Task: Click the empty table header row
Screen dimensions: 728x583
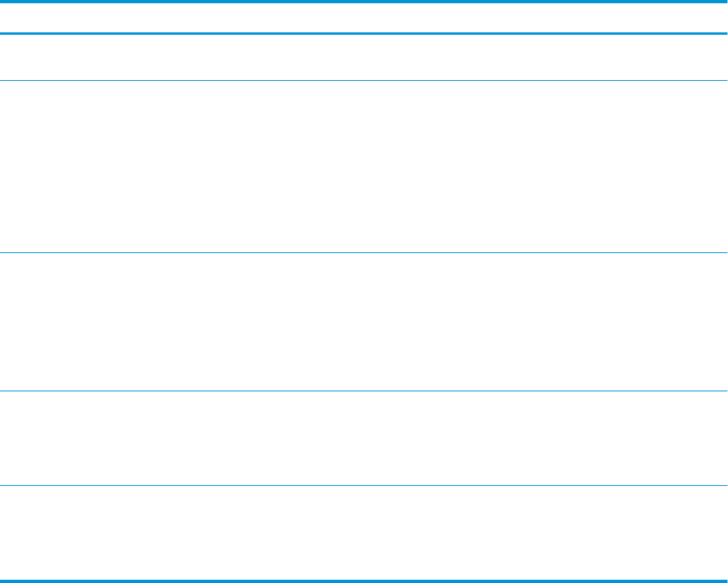Action: point(364,17)
